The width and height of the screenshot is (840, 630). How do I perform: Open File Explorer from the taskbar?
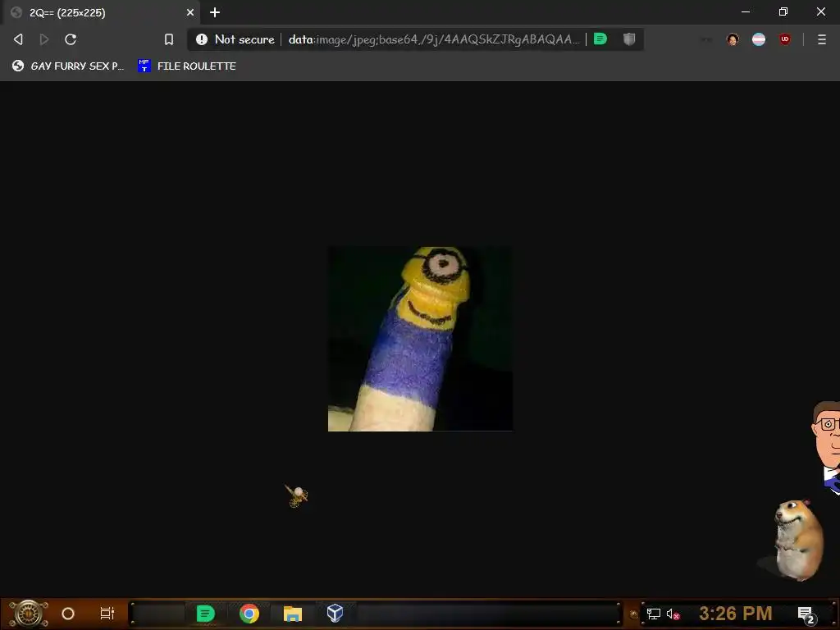point(293,614)
